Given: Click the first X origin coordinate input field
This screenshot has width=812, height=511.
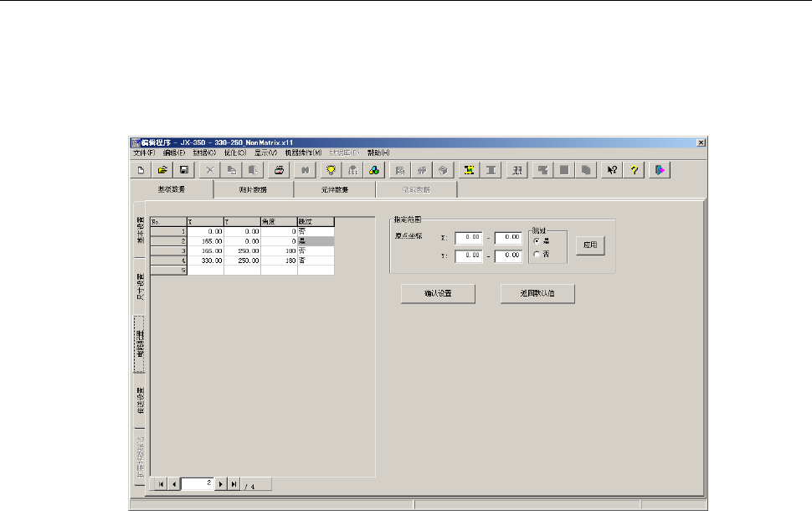Looking at the screenshot, I should tap(469, 237).
